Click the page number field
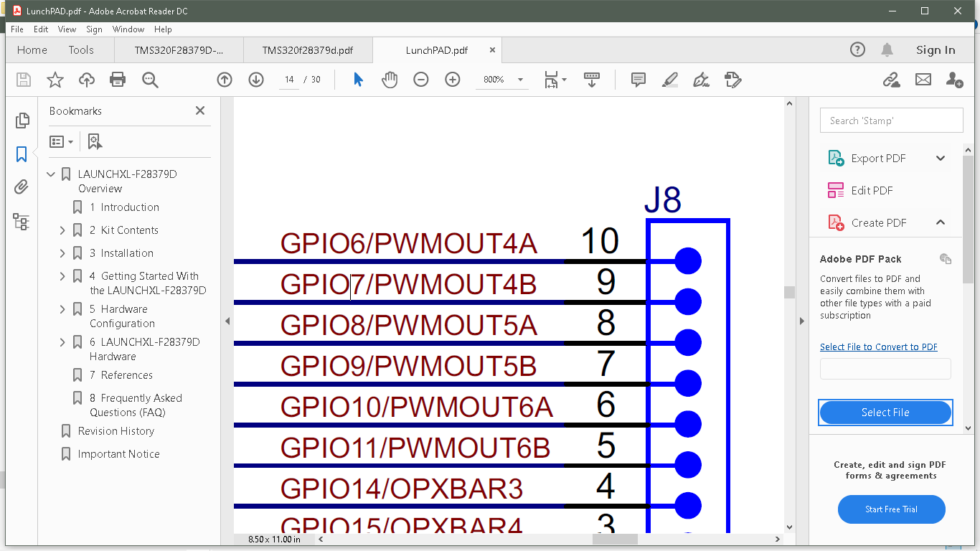Viewport: 980px width, 551px height. (289, 80)
